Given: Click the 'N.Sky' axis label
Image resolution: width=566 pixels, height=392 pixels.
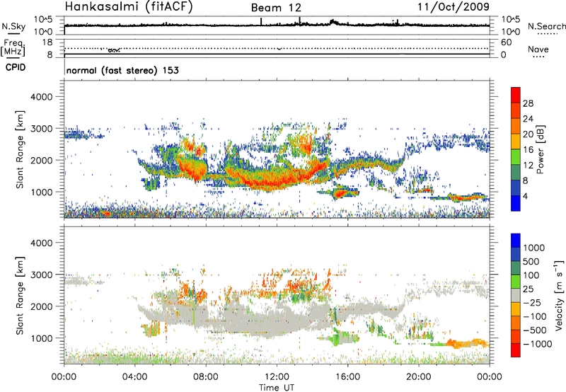Looking at the screenshot, I should coord(13,26).
